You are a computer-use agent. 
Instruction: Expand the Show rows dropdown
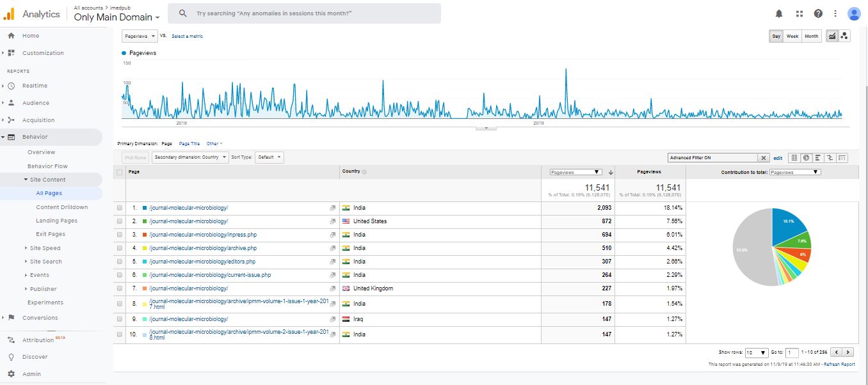756,352
